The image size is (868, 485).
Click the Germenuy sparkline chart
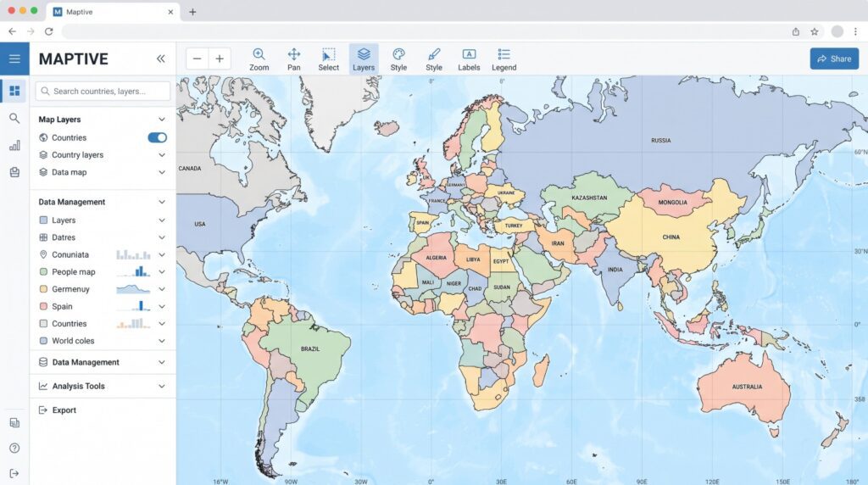(x=133, y=289)
